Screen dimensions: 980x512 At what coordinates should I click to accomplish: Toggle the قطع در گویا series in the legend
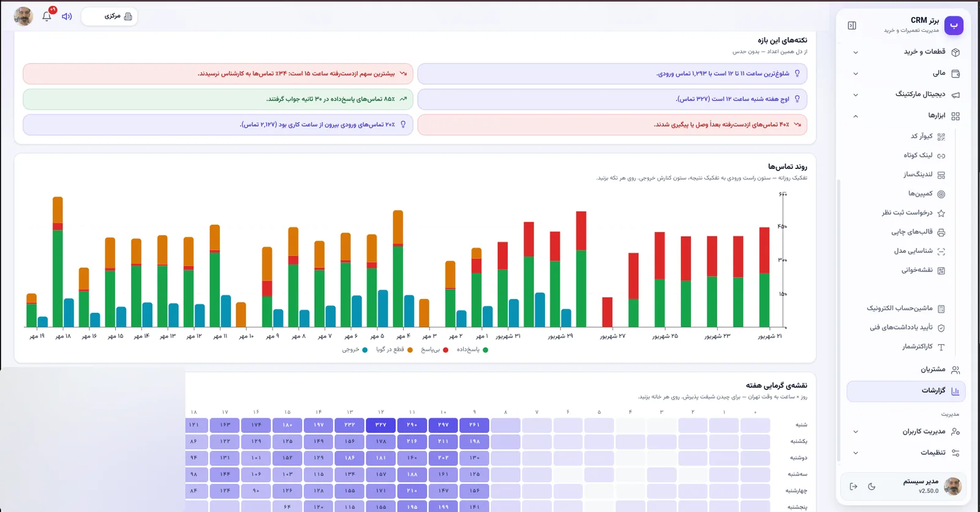[394, 350]
